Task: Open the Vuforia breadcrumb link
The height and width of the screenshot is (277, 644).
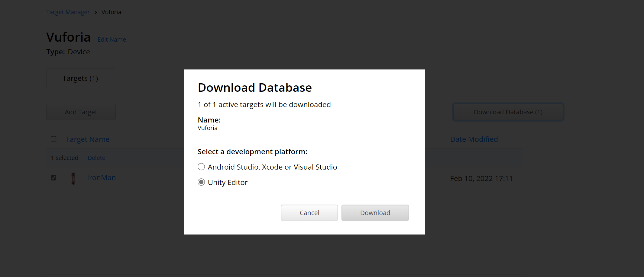Action: [111, 12]
